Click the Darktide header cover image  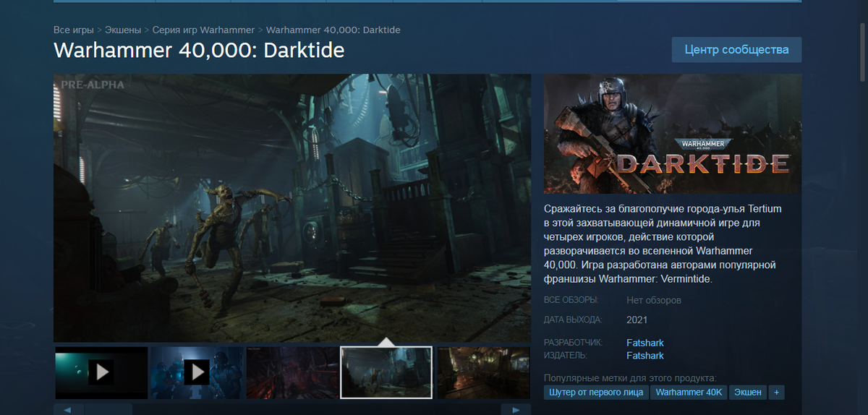[x=673, y=134]
